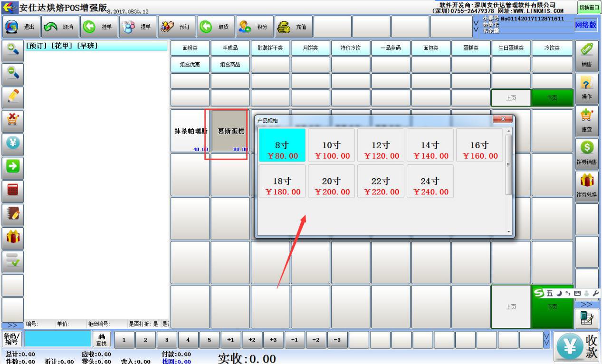602x364 pixels.
Task: Click the -1 quantity button
Action: pyautogui.click(x=295, y=340)
